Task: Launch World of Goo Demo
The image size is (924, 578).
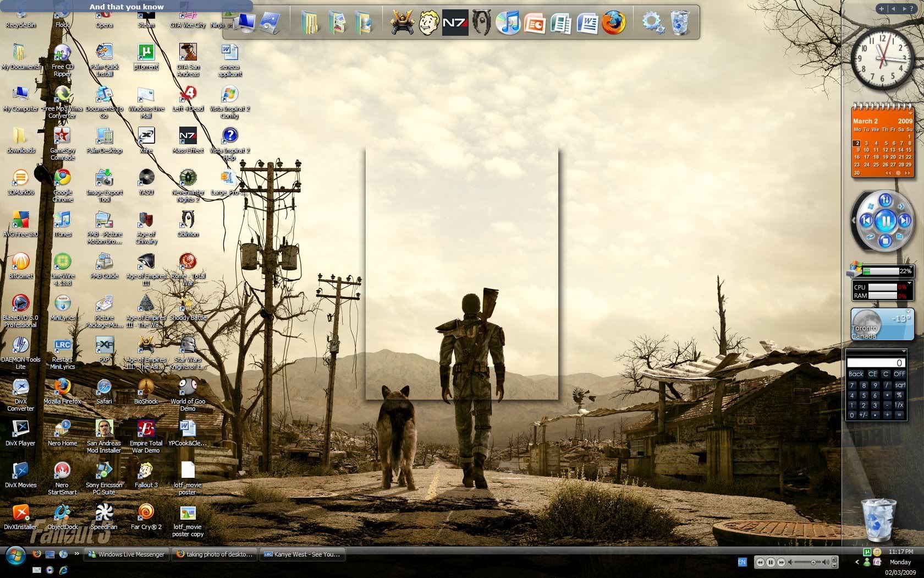Action: pyautogui.click(x=188, y=395)
